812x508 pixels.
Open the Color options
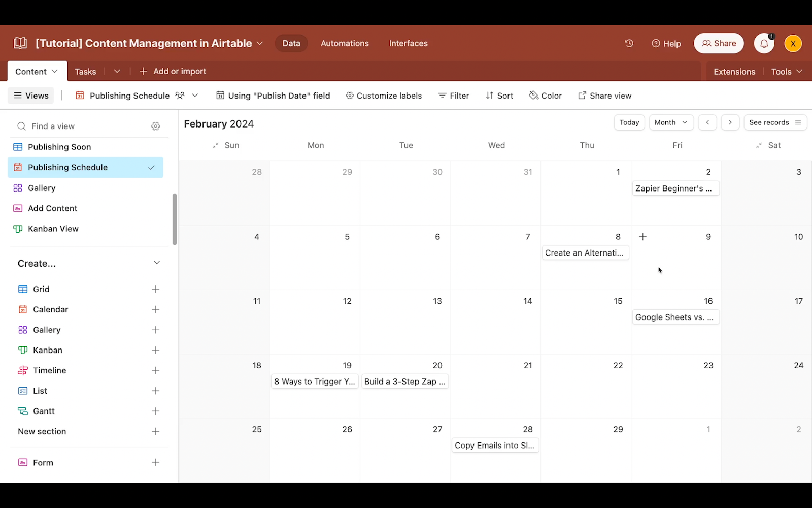(x=545, y=96)
